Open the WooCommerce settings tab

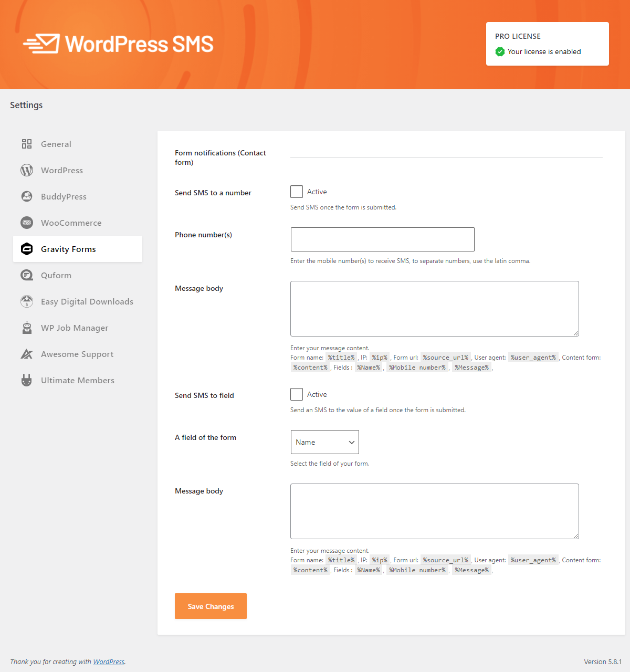pyautogui.click(x=78, y=223)
